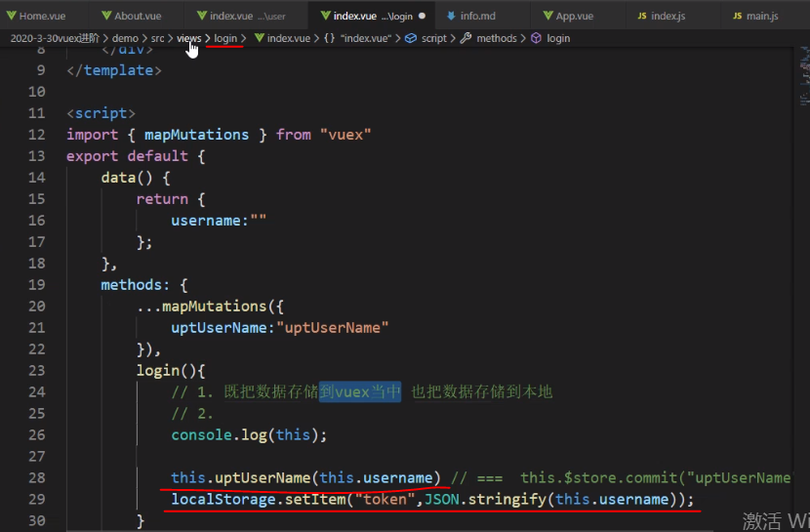Click on mapMutations in the import line

coord(196,135)
